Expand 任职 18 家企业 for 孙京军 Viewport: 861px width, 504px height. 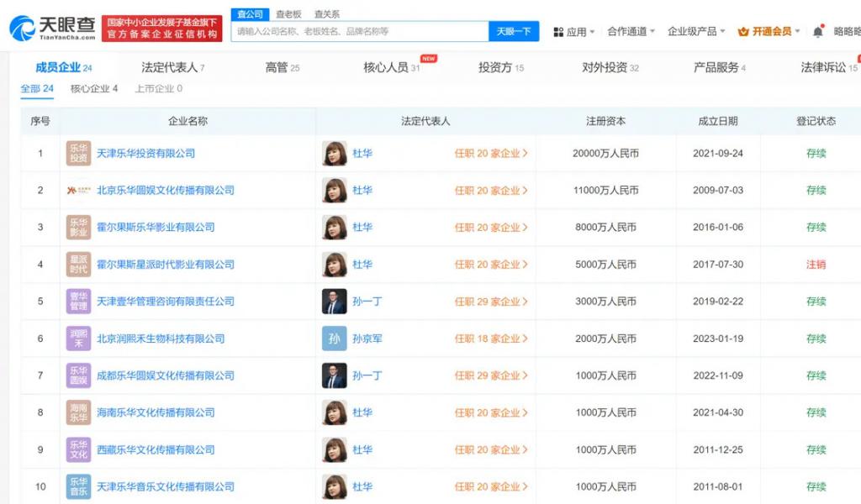point(491,339)
